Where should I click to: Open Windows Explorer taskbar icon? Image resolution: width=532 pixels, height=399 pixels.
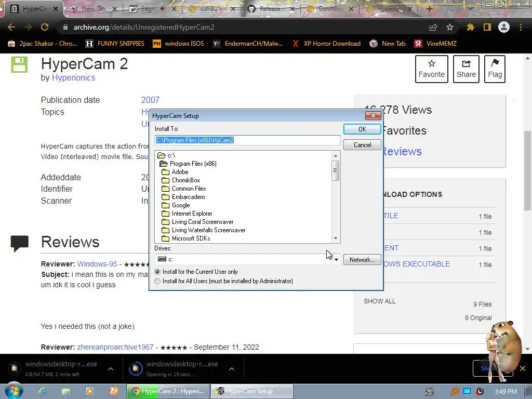pyautogui.click(x=66, y=391)
